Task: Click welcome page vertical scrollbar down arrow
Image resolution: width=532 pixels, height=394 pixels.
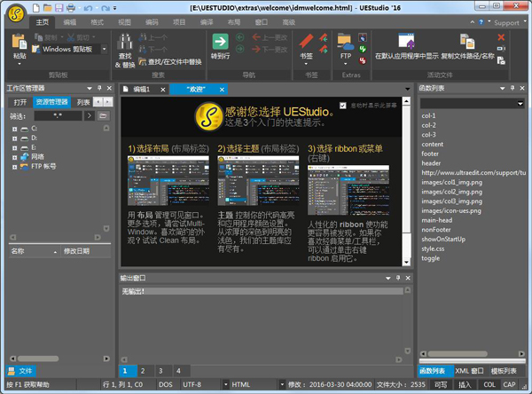Action: point(406,262)
